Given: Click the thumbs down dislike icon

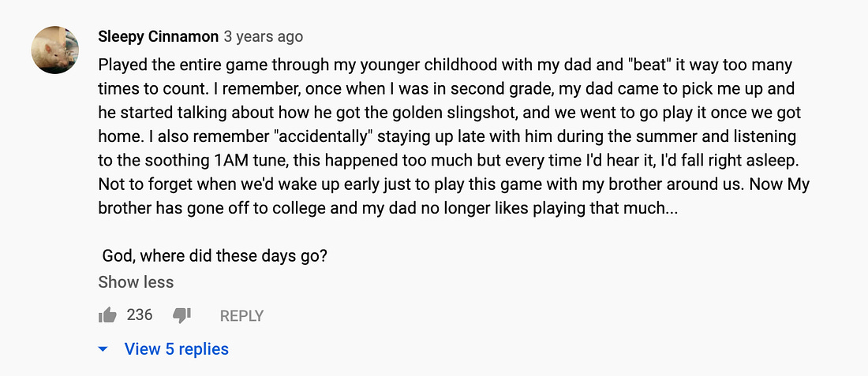Looking at the screenshot, I should pyautogui.click(x=181, y=316).
